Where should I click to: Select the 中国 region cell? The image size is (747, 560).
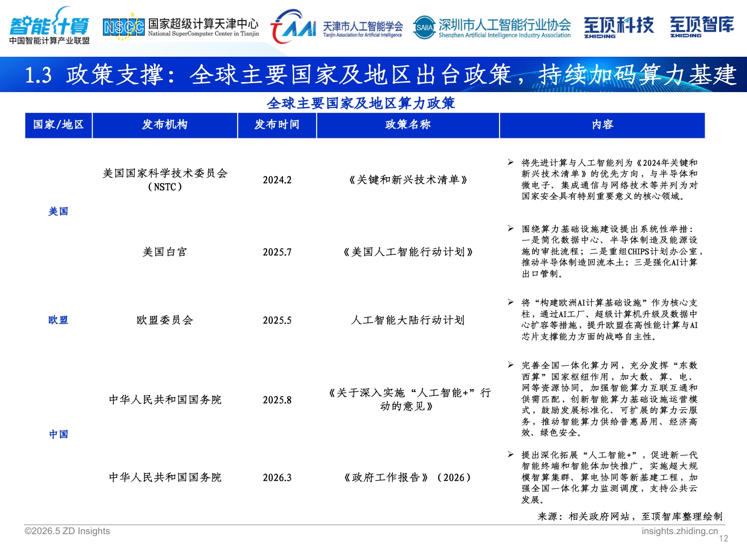click(x=58, y=435)
